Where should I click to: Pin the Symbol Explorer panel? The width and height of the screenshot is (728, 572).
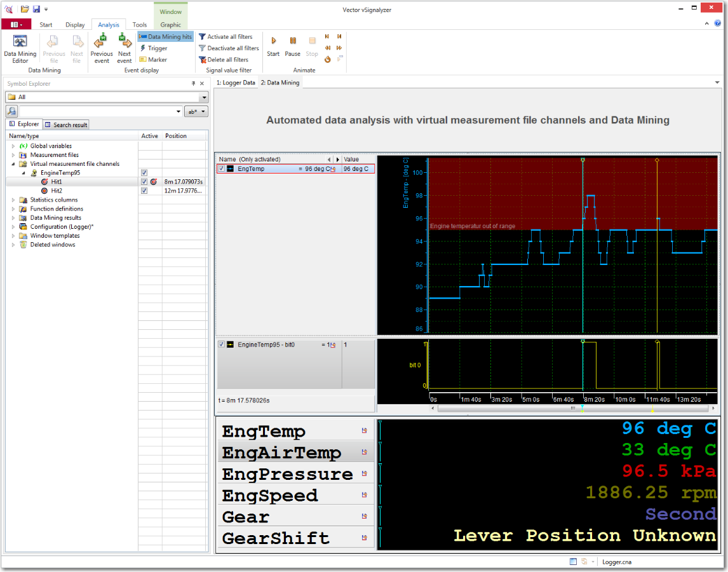click(193, 84)
